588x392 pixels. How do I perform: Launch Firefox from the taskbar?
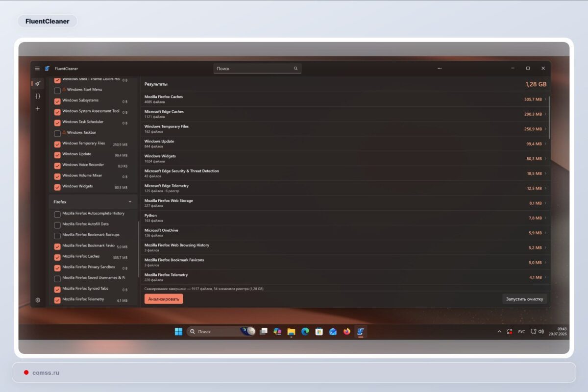(347, 332)
